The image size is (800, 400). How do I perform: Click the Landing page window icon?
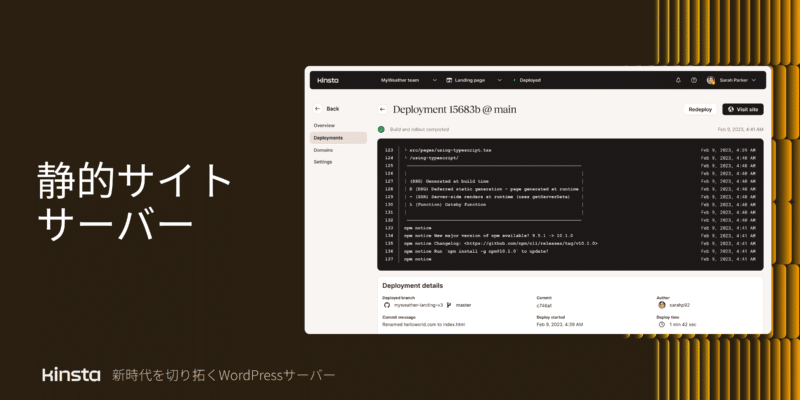(449, 80)
